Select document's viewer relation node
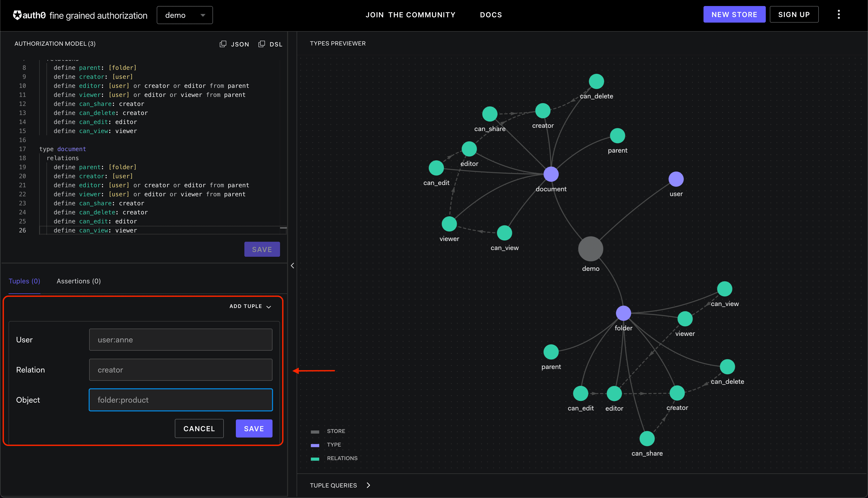The height and width of the screenshot is (498, 868). [449, 224]
